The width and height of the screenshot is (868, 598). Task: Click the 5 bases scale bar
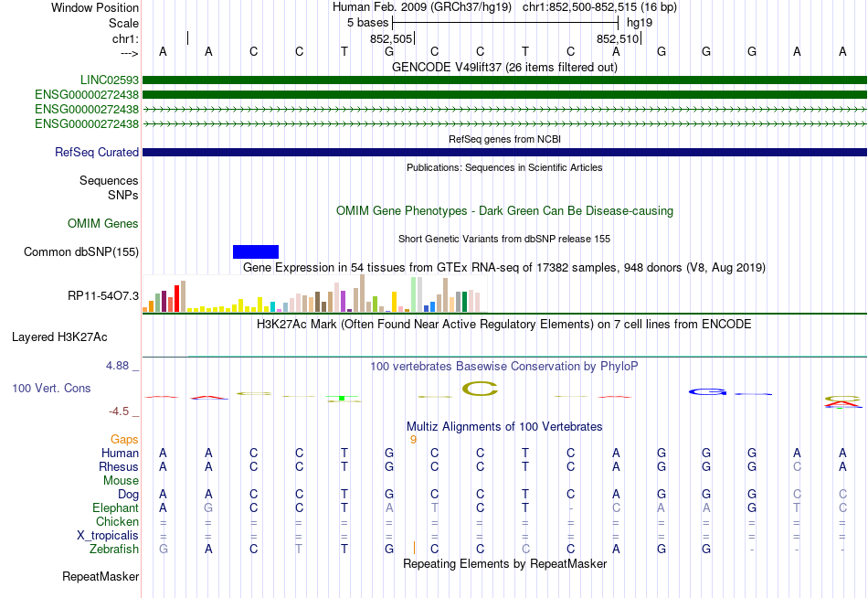[x=505, y=23]
